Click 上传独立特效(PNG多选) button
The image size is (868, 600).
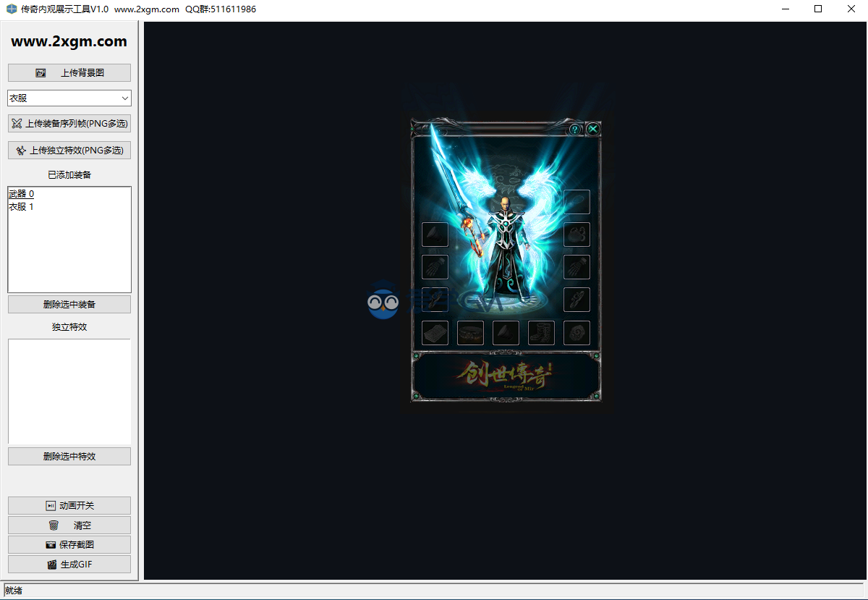pos(69,151)
